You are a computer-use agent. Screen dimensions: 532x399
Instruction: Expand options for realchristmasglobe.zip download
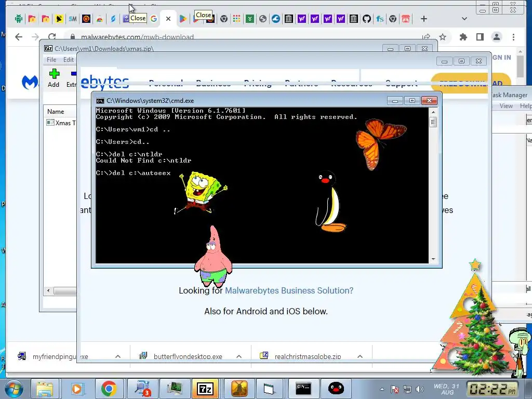[360, 356]
